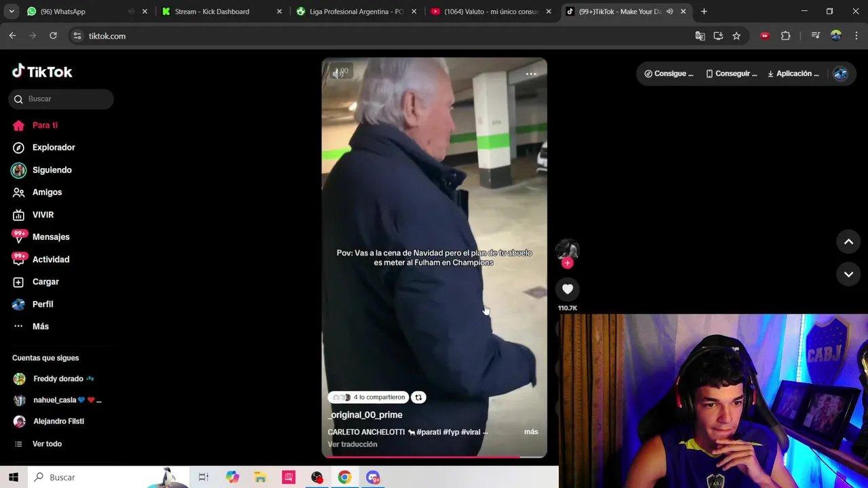Open the Actividad notifications

[x=41, y=260]
